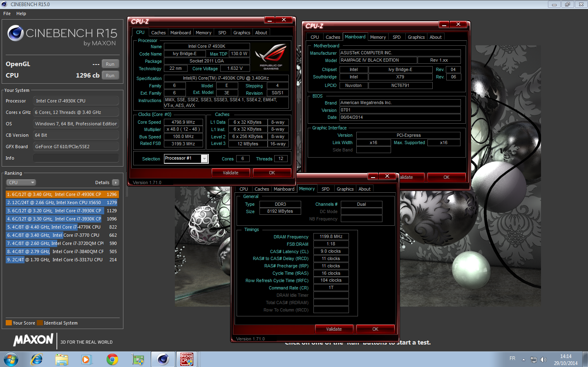
Task: Click Validate in the CPU tab CPU-Z window
Action: (x=230, y=173)
